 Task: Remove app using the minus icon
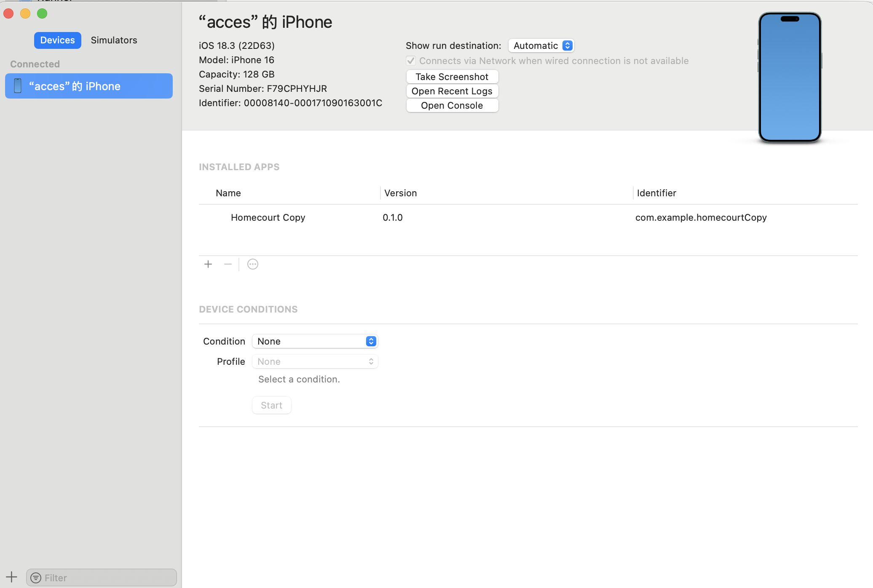coord(228,264)
